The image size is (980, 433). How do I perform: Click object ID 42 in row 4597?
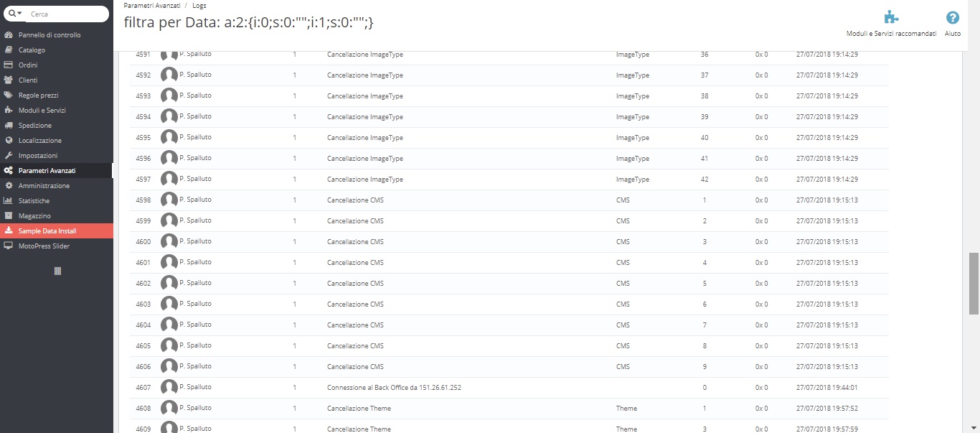(x=705, y=180)
